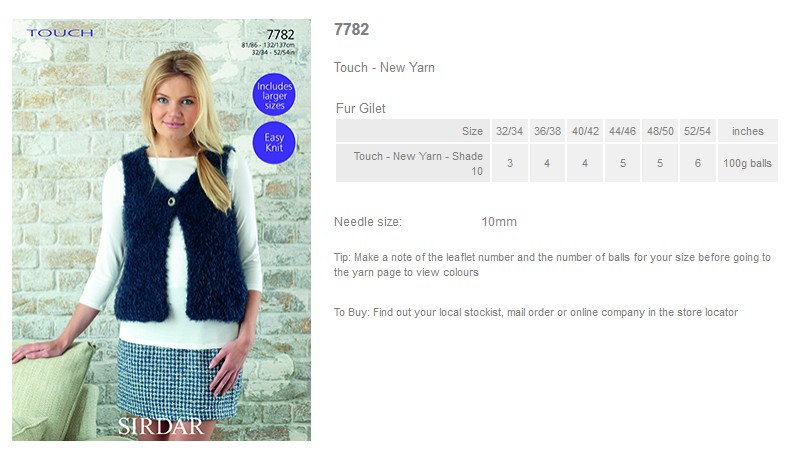Click the TOUCH logo on cover
The image size is (793, 455).
60,33
